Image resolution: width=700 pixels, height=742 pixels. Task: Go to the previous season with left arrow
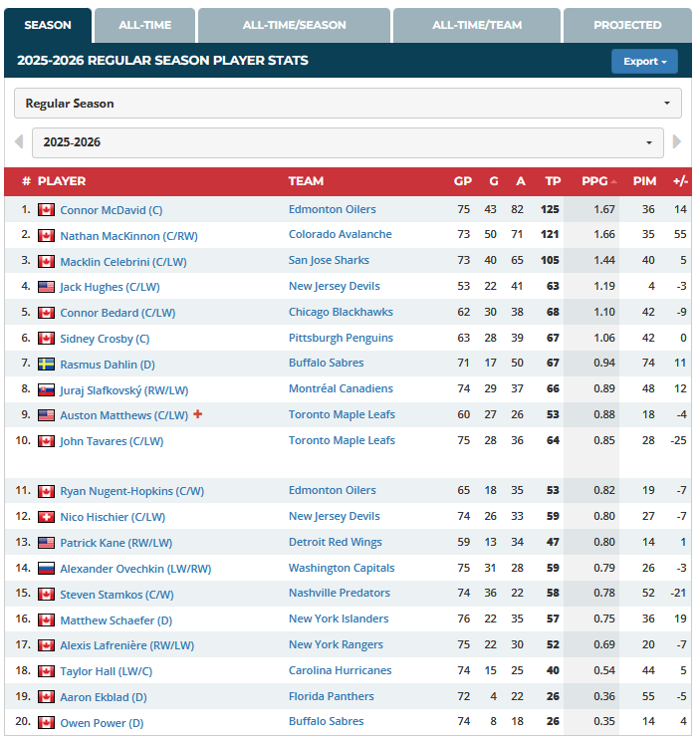click(x=19, y=141)
